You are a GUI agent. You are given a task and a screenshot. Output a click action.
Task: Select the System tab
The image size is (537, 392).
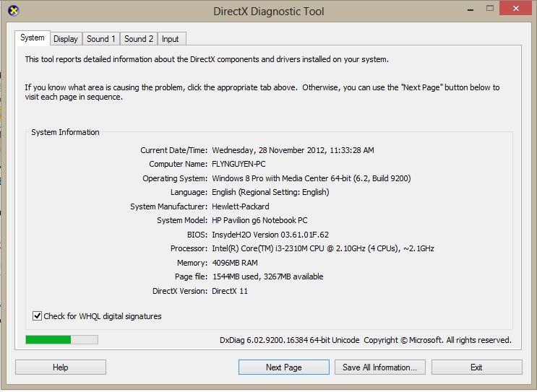coord(33,38)
